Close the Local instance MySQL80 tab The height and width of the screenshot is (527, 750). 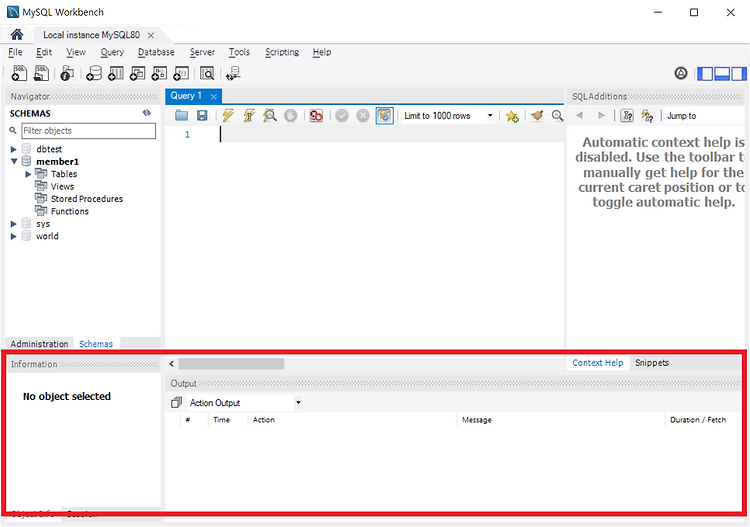tap(151, 35)
